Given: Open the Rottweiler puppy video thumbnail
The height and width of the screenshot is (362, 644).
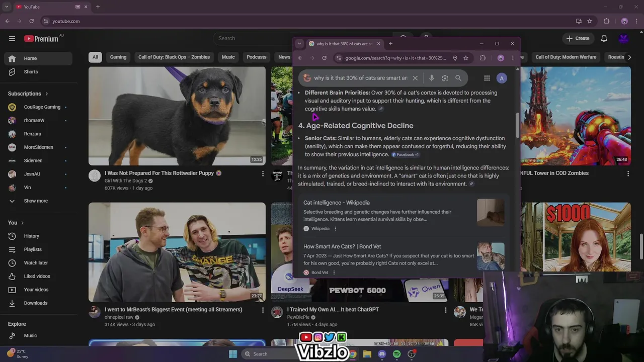Looking at the screenshot, I should [x=177, y=116].
